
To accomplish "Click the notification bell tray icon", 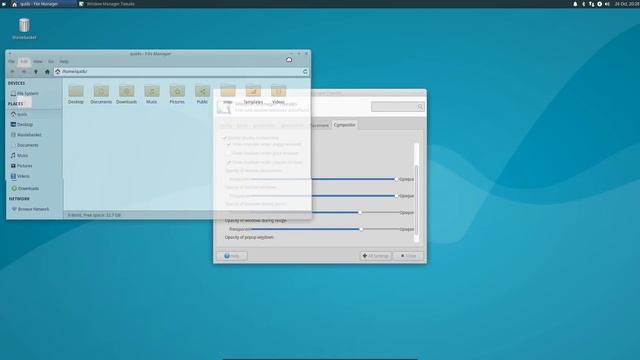I will 575,4.
